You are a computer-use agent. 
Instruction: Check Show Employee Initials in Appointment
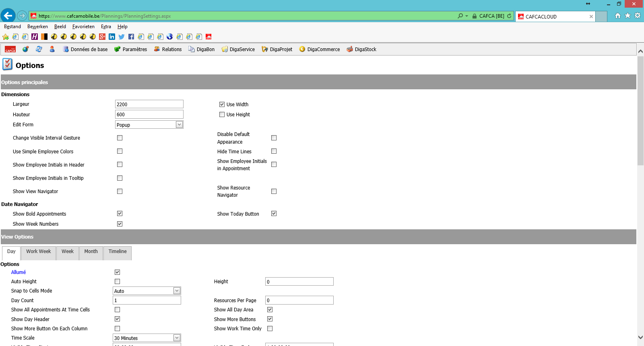(274, 164)
